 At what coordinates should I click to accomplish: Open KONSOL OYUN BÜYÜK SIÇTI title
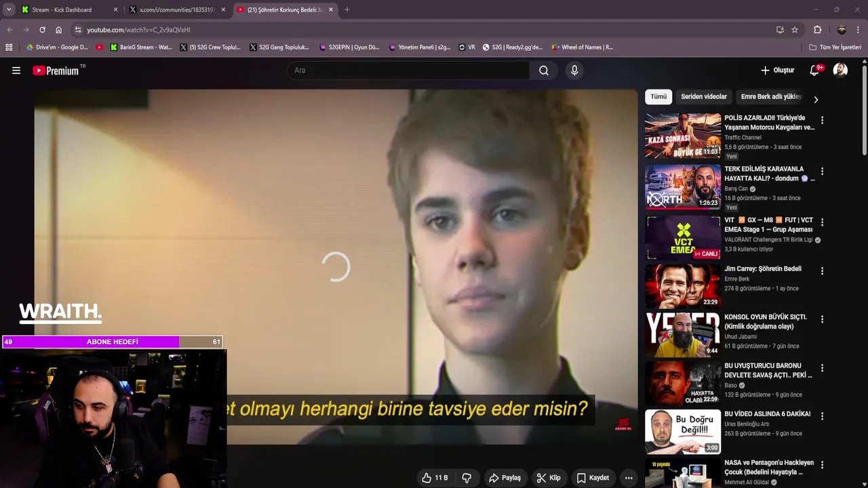pos(766,321)
